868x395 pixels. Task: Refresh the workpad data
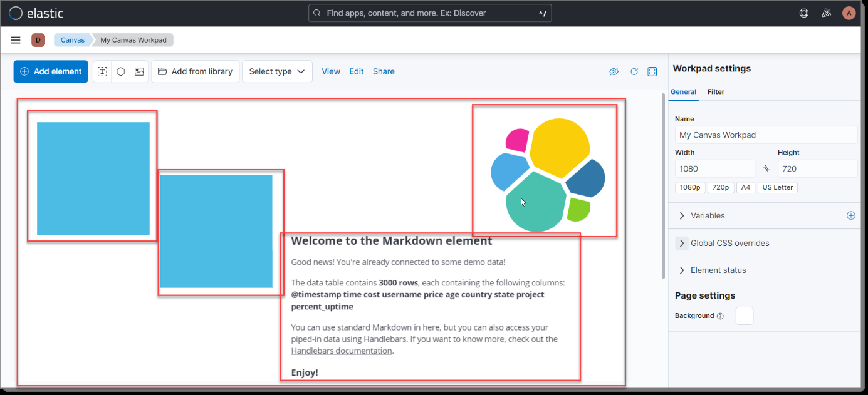click(634, 71)
